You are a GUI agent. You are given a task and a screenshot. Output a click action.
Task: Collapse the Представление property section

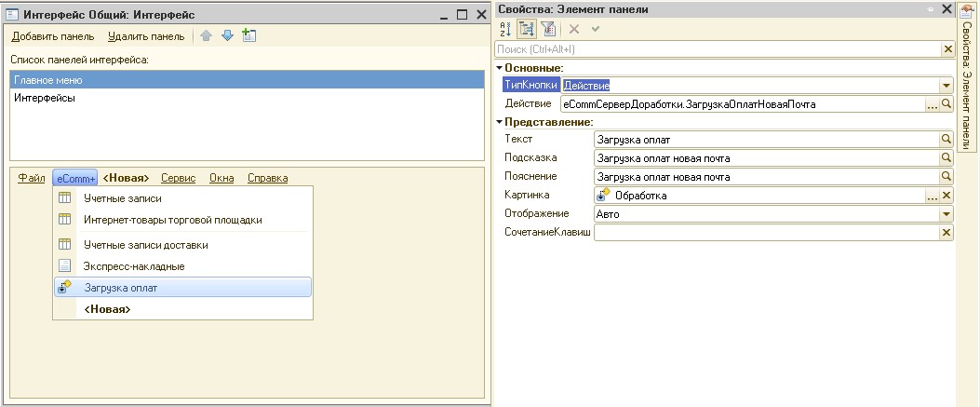(500, 122)
